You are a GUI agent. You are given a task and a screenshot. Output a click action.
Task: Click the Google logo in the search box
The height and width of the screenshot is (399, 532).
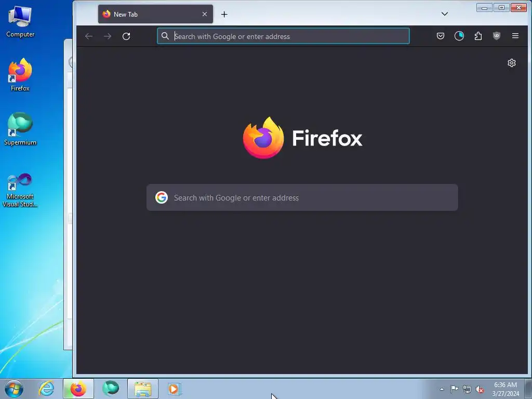(x=162, y=197)
